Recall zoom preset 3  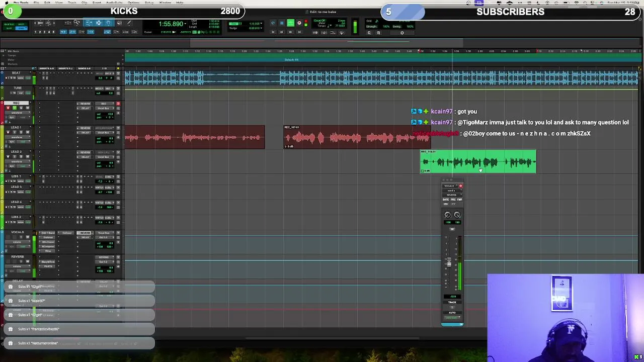pyautogui.click(x=44, y=32)
